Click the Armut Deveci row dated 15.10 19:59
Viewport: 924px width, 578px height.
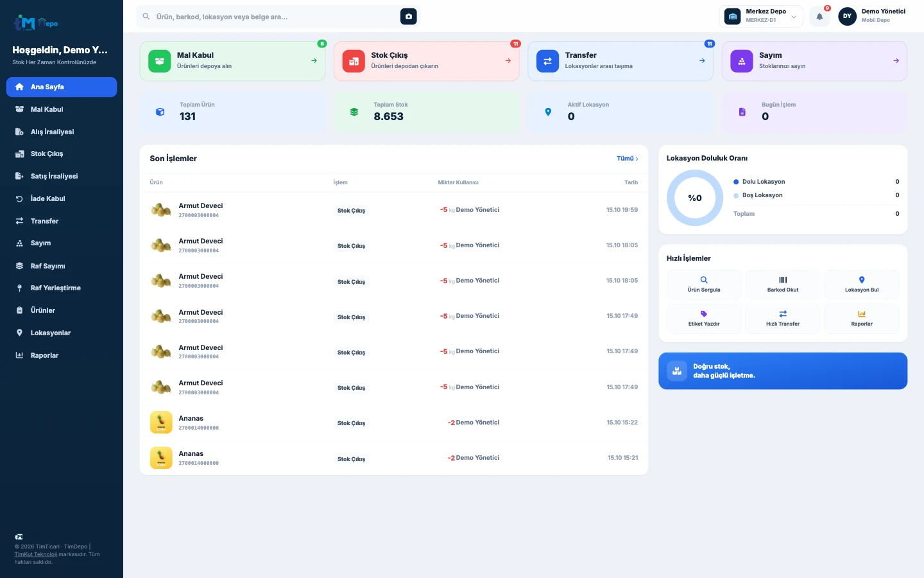[x=394, y=210]
